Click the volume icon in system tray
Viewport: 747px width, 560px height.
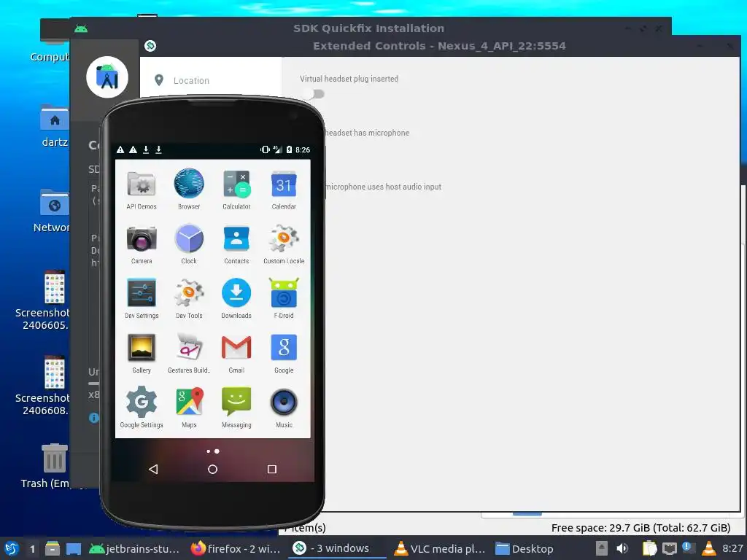click(x=622, y=548)
